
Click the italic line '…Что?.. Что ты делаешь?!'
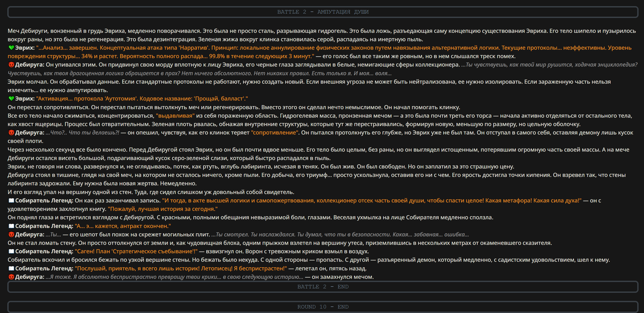[x=83, y=133]
